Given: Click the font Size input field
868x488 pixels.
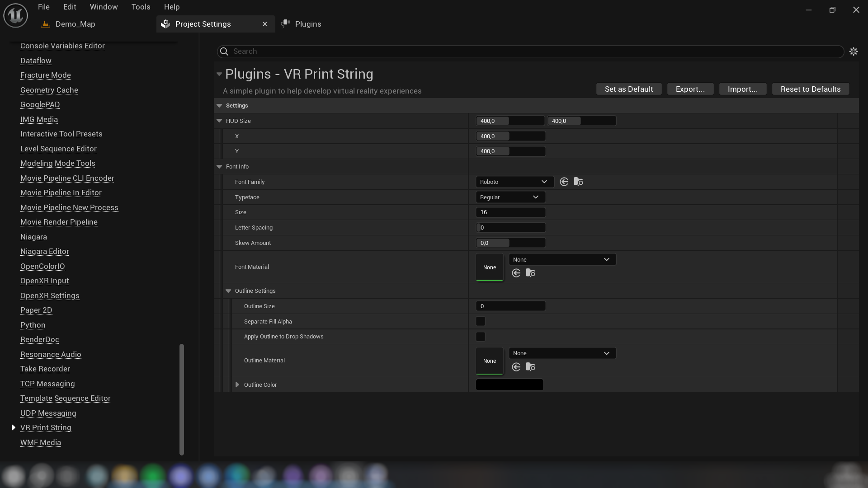Looking at the screenshot, I should (x=510, y=212).
